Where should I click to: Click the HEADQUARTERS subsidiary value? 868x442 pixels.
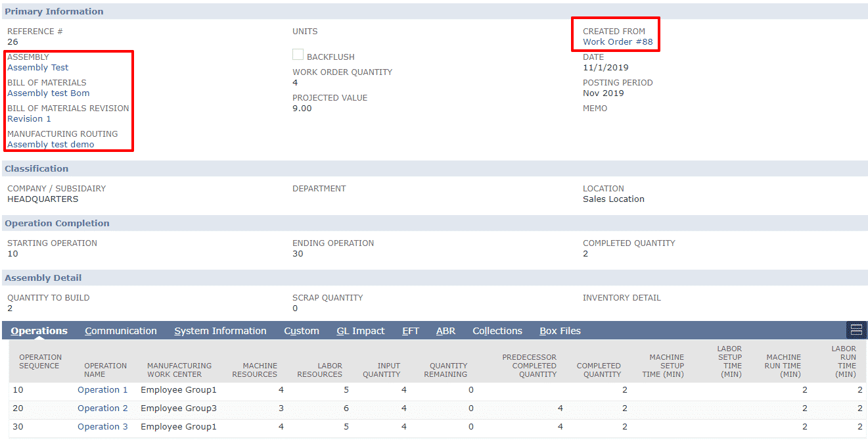tap(43, 199)
